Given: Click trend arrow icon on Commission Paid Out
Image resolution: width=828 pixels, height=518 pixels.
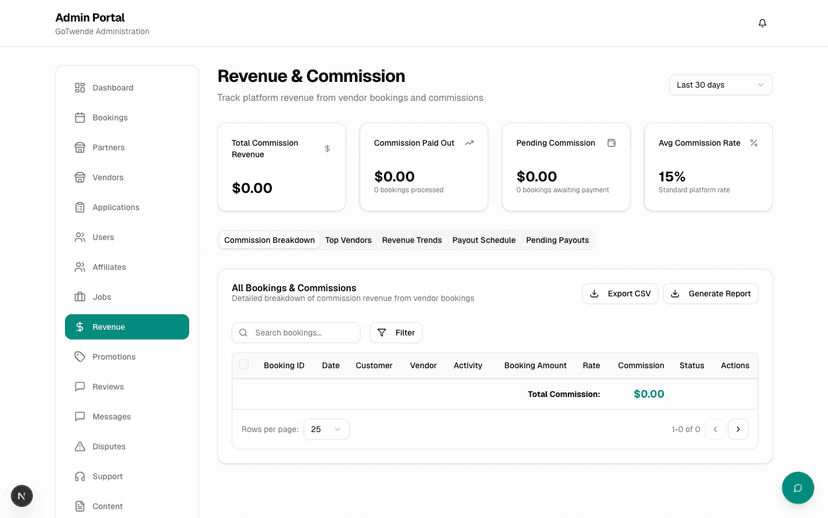Looking at the screenshot, I should coord(469,143).
